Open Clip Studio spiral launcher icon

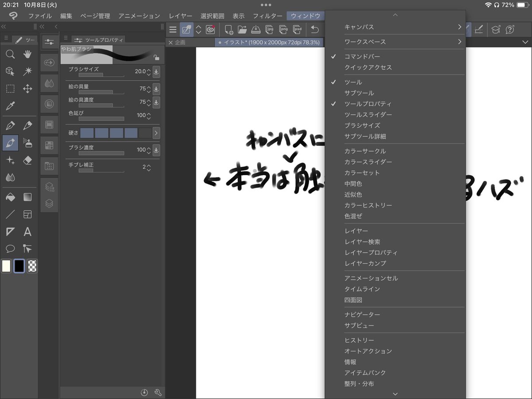click(210, 30)
